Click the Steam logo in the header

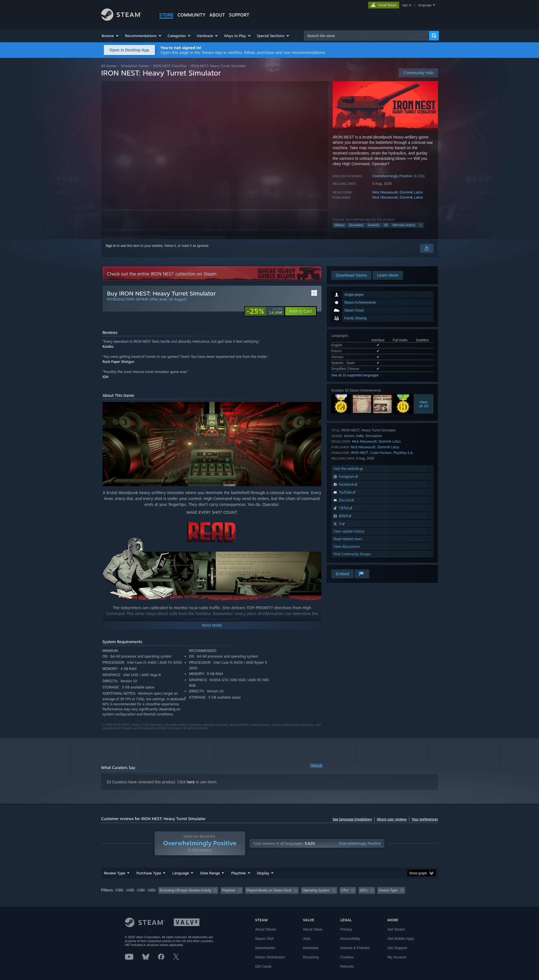[x=121, y=15]
